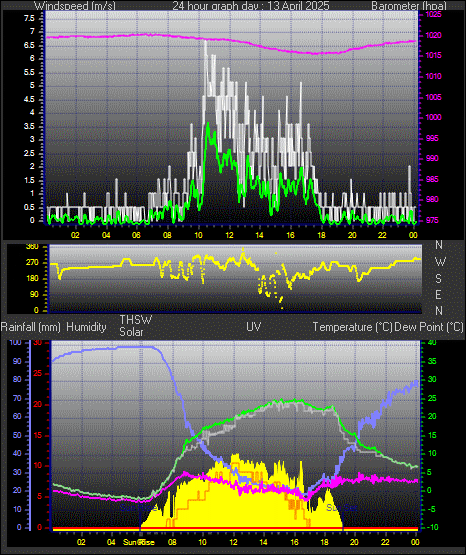Select the 70 humidity axis value
This screenshot has width=466, height=555.
pos(17,399)
